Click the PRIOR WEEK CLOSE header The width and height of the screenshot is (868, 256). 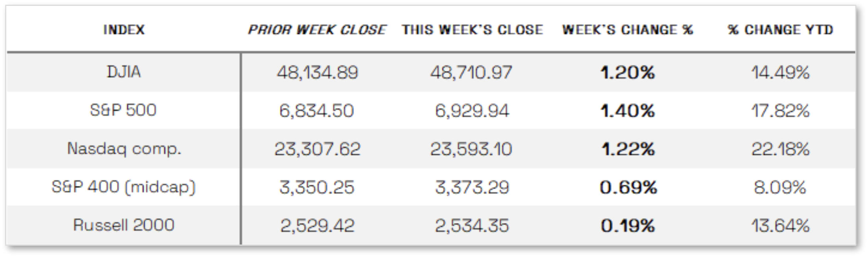[x=317, y=30]
